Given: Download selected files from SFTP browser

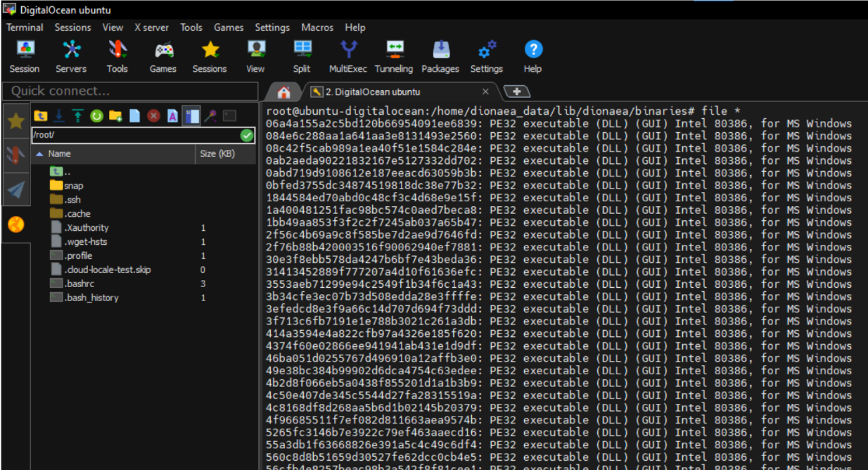Looking at the screenshot, I should (59, 116).
